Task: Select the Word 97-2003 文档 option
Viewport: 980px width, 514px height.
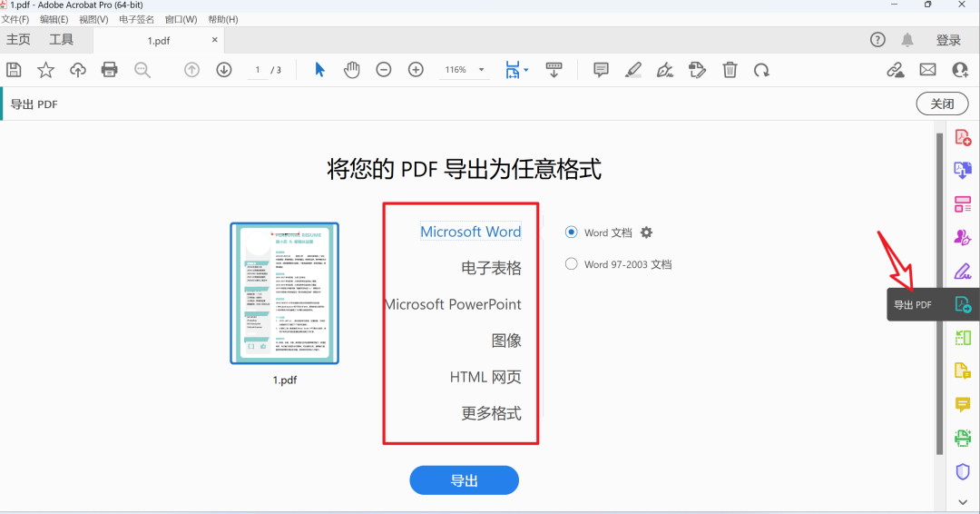Action: pyautogui.click(x=572, y=264)
